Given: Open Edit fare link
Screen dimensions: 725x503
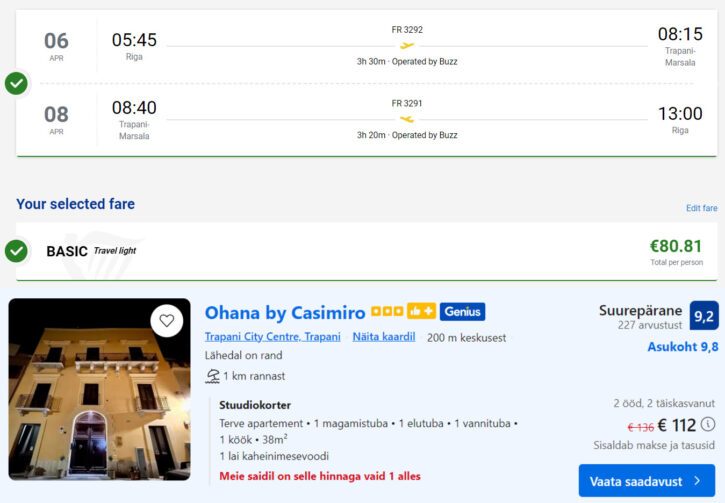Looking at the screenshot, I should (x=701, y=208).
